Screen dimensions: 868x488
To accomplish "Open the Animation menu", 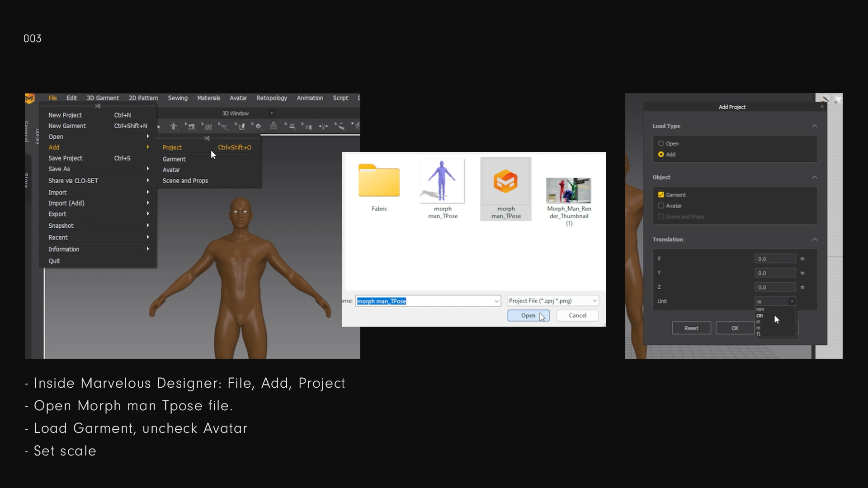I will [310, 98].
